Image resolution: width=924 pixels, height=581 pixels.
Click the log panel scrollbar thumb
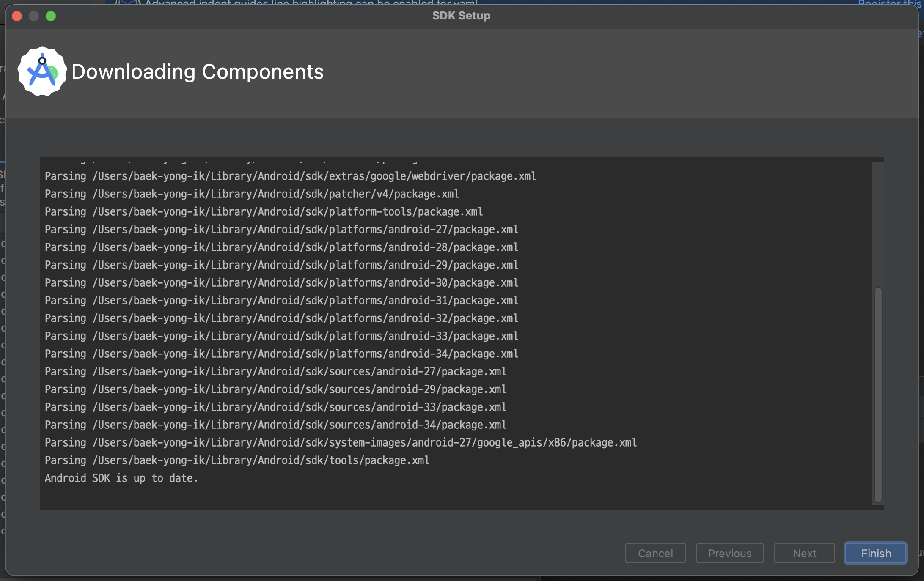tap(878, 393)
